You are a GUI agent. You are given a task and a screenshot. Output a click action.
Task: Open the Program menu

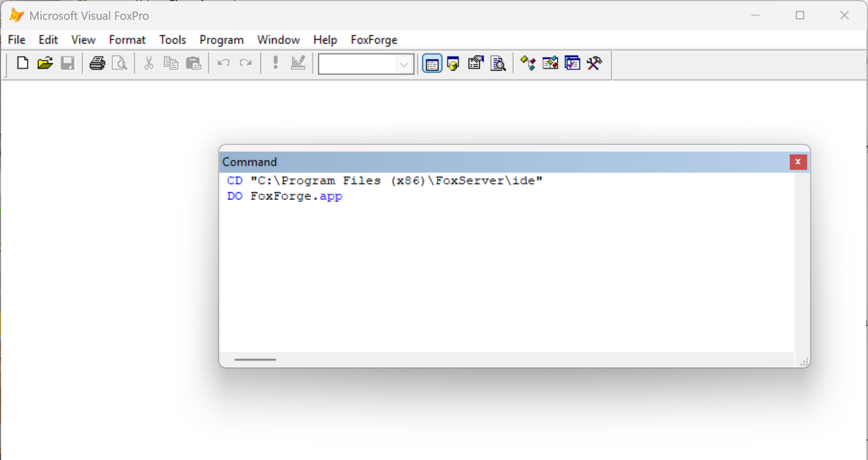point(221,40)
